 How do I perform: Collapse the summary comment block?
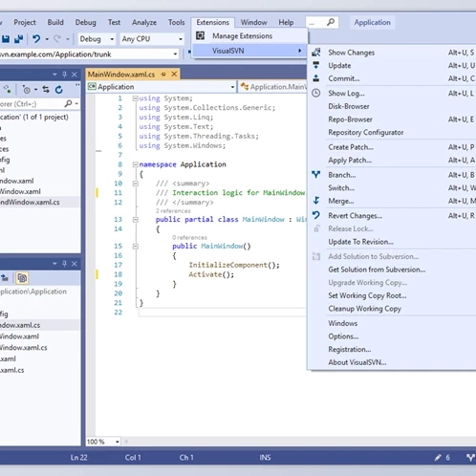[x=135, y=184]
